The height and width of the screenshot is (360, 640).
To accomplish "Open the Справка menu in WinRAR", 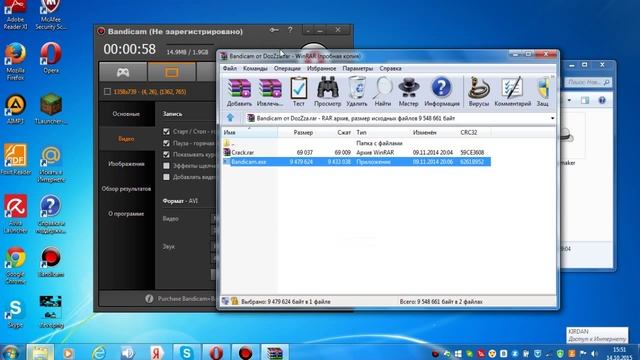I will (x=391, y=69).
